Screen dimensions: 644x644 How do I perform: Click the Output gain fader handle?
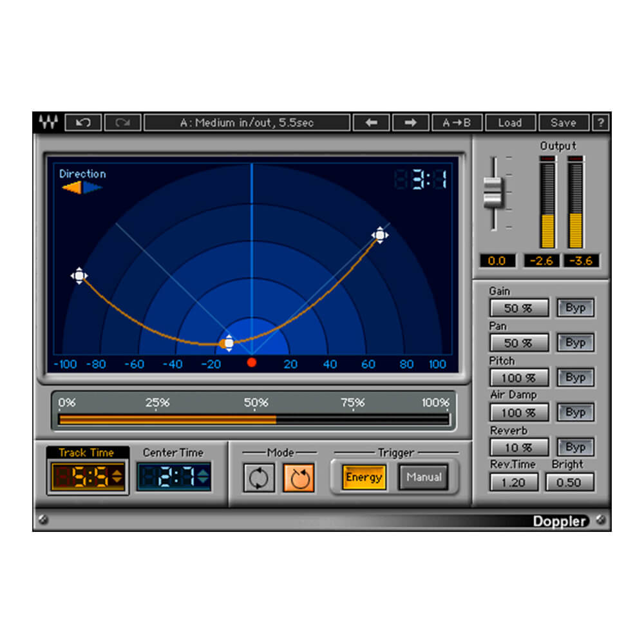pos(493,192)
